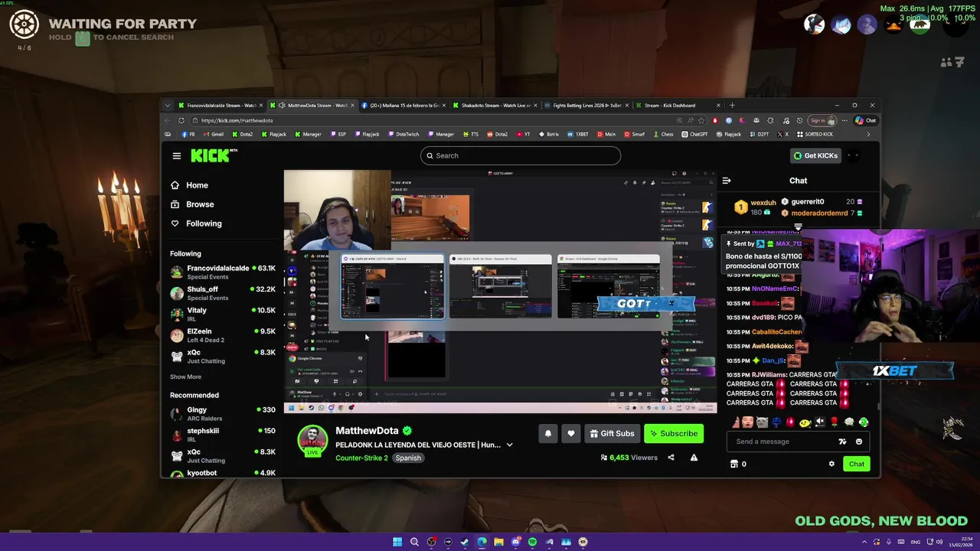The image size is (980, 551).
Task: Expand the stream title dropdown chevron
Action: pyautogui.click(x=509, y=445)
